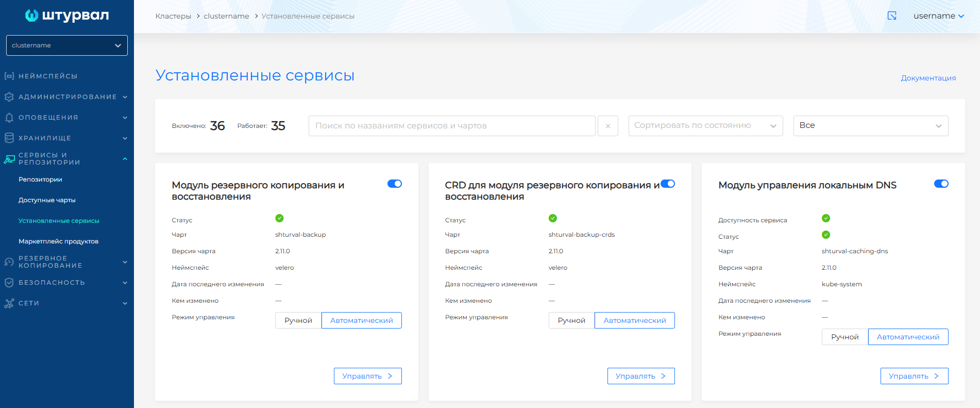The image size is (980, 408).
Task: Click Управлять for CRD backup module
Action: [641, 376]
